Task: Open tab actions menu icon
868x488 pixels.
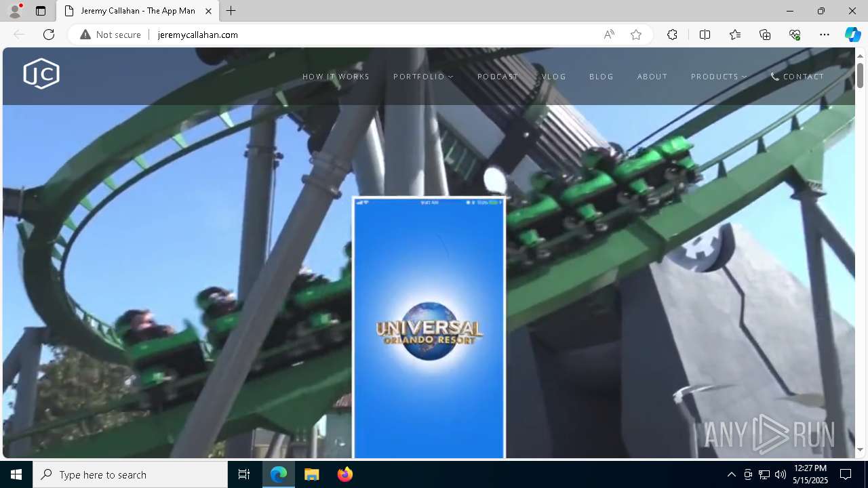Action: (41, 11)
